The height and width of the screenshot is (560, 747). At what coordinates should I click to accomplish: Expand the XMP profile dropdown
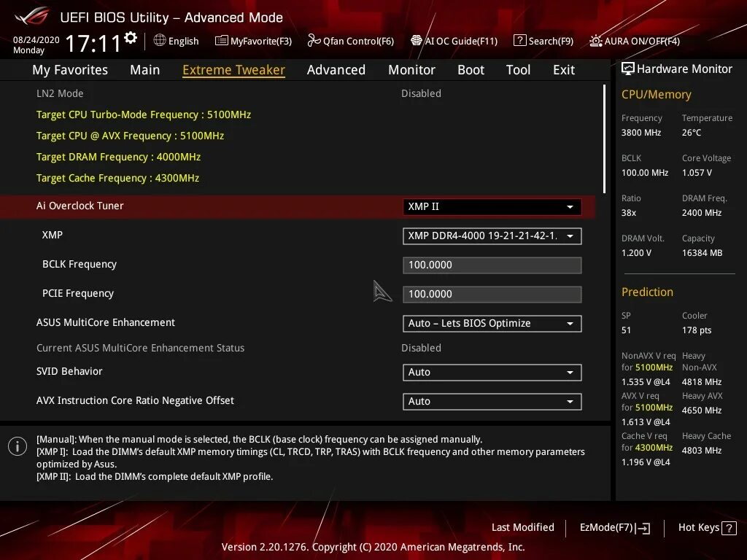click(x=492, y=236)
